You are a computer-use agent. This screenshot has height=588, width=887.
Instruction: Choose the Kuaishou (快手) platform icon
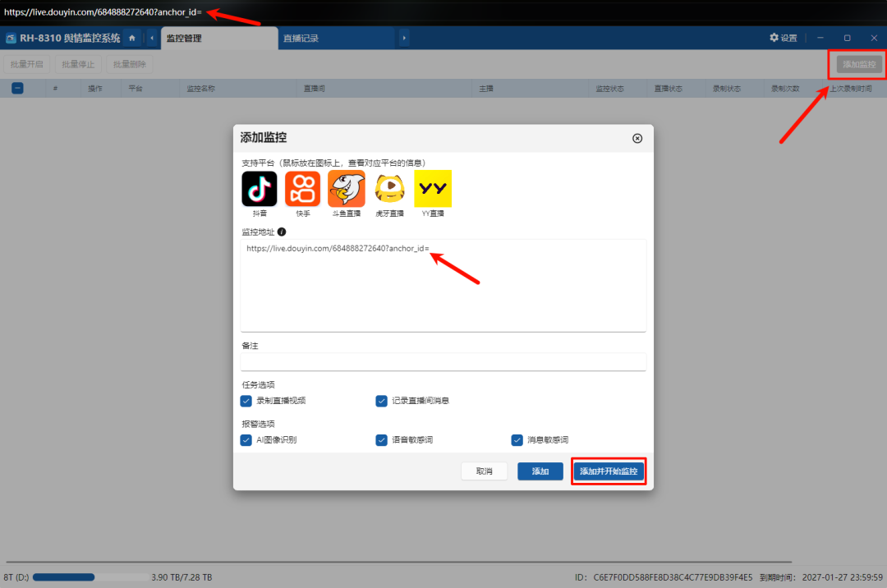pyautogui.click(x=302, y=189)
